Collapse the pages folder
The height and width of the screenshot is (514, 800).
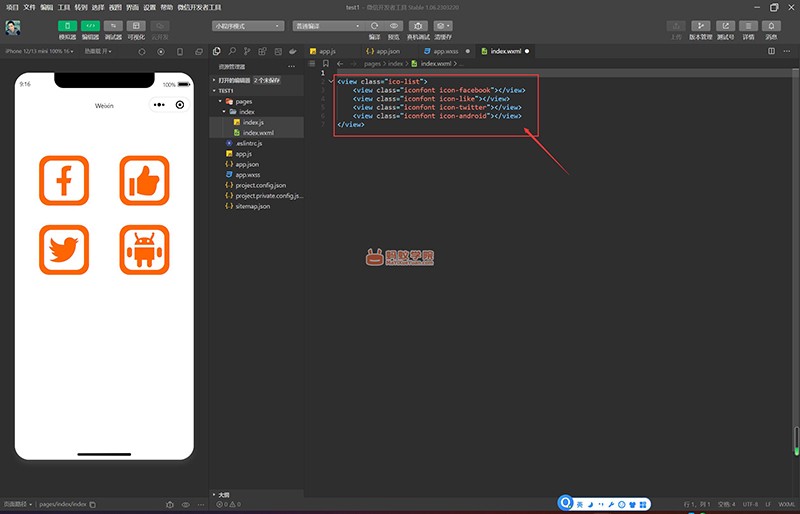coord(257,102)
